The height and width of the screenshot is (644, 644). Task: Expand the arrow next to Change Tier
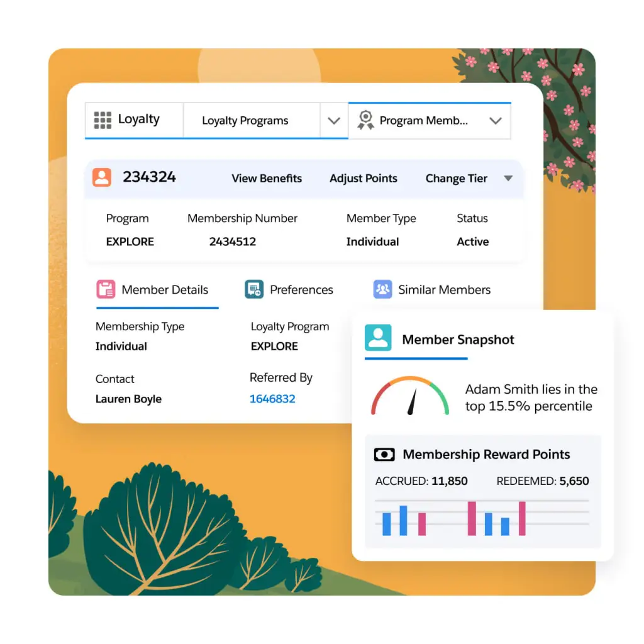point(508,178)
